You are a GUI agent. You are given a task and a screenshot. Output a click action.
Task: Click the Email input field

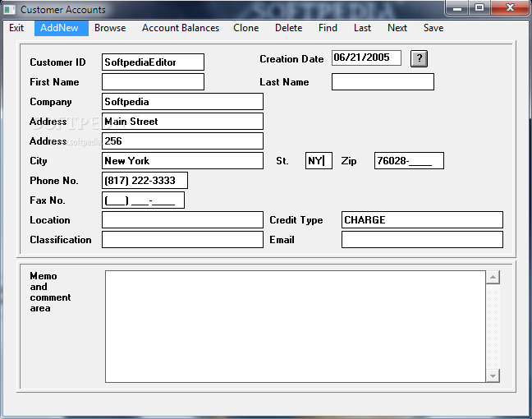click(422, 239)
